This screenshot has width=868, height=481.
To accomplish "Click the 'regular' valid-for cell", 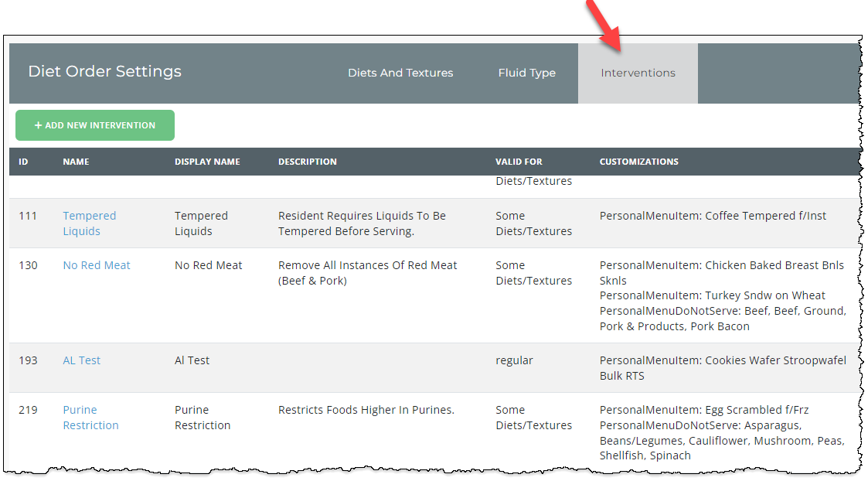I will 514,360.
